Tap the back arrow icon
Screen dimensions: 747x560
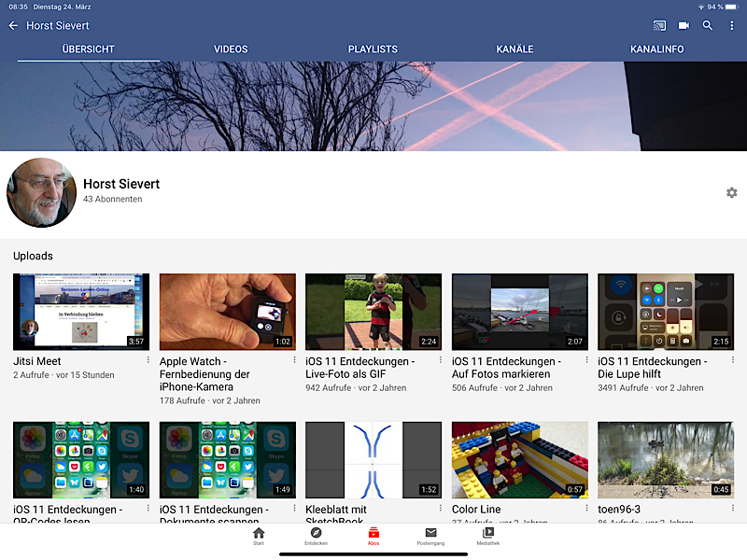[13, 26]
